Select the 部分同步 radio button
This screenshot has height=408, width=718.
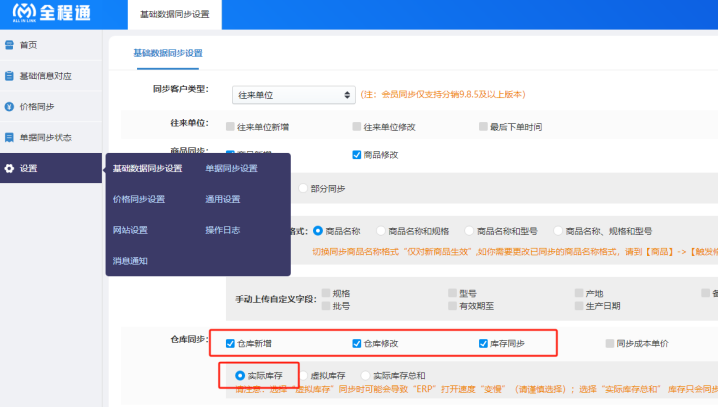coord(303,188)
